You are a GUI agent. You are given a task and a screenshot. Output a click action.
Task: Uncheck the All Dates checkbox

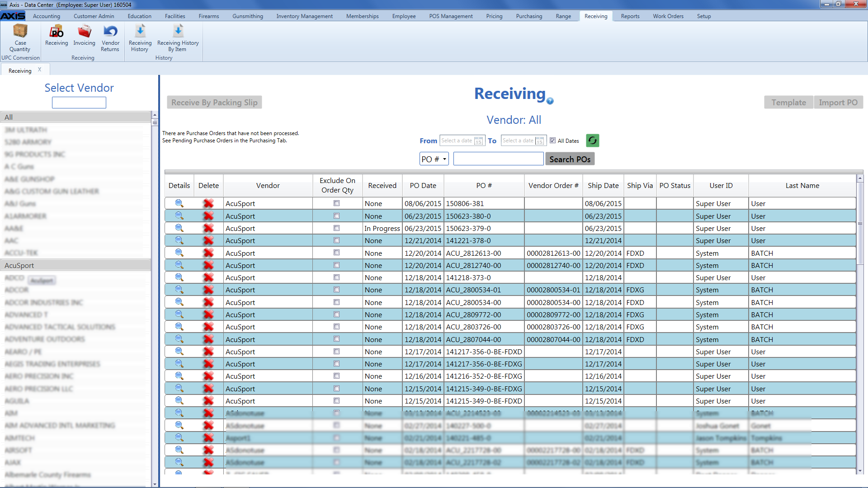(x=552, y=141)
